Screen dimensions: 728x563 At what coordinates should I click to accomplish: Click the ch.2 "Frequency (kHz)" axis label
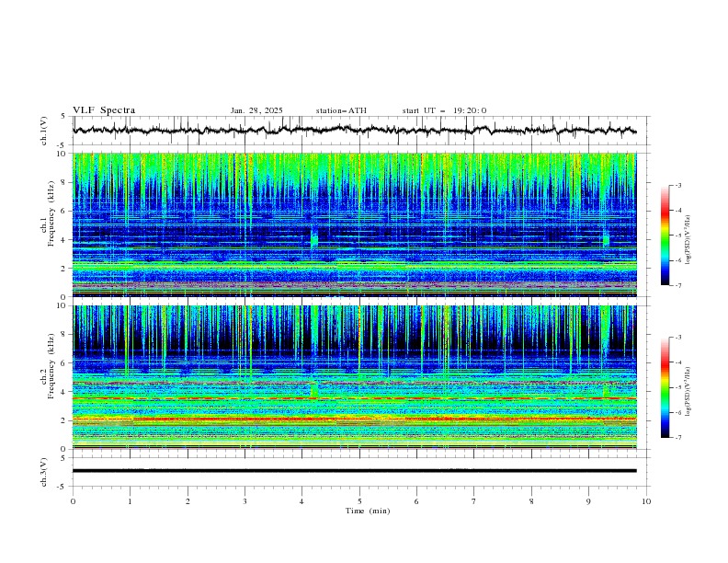pos(51,365)
